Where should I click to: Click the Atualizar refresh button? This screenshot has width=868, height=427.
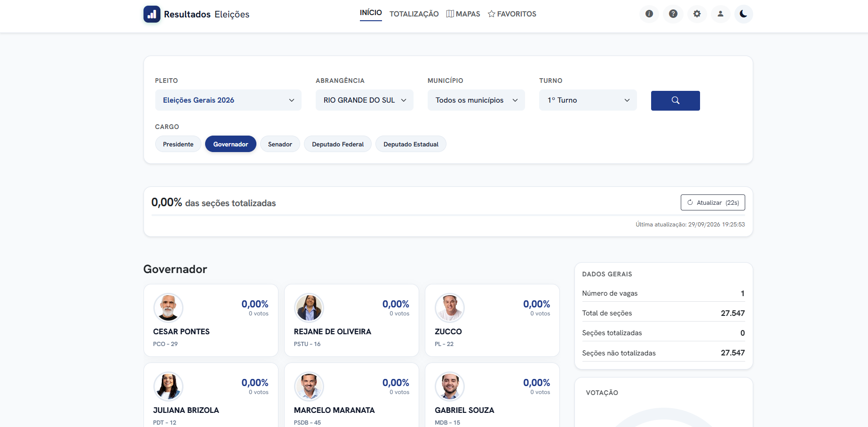click(713, 202)
